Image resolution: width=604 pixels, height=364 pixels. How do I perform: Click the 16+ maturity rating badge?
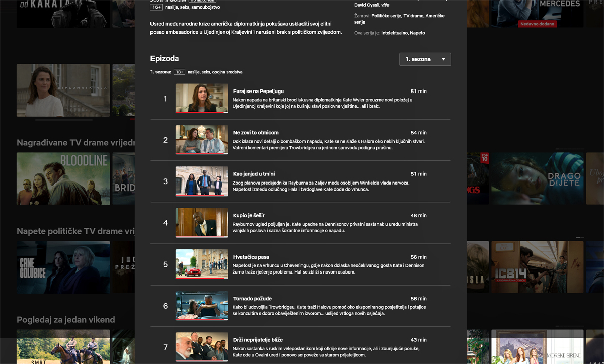pos(156,7)
